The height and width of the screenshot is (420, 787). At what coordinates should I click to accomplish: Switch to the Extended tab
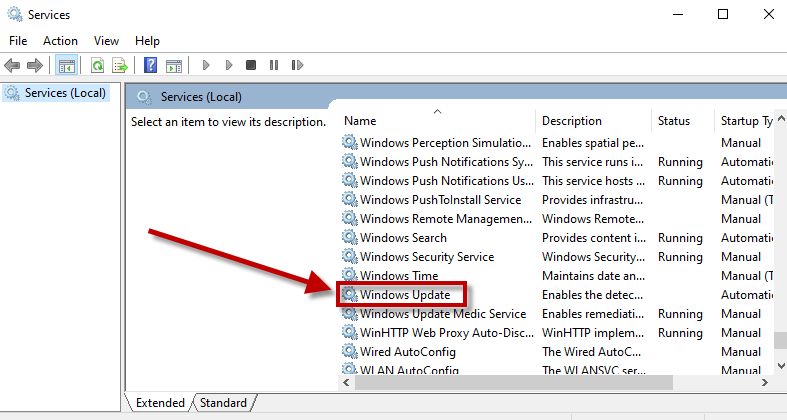pos(160,403)
